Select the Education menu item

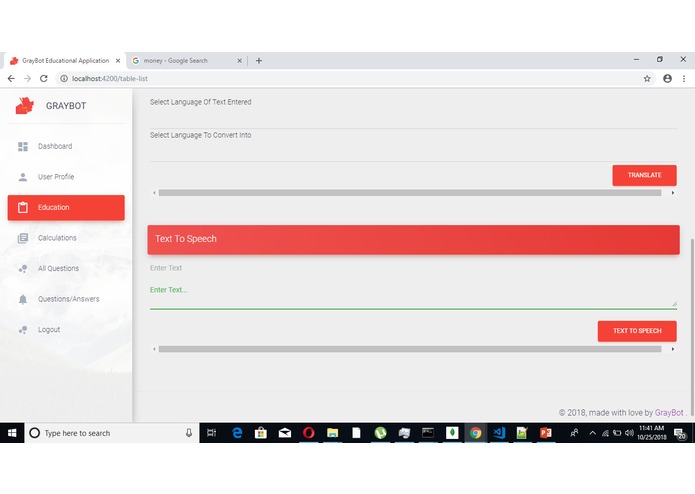(x=66, y=207)
